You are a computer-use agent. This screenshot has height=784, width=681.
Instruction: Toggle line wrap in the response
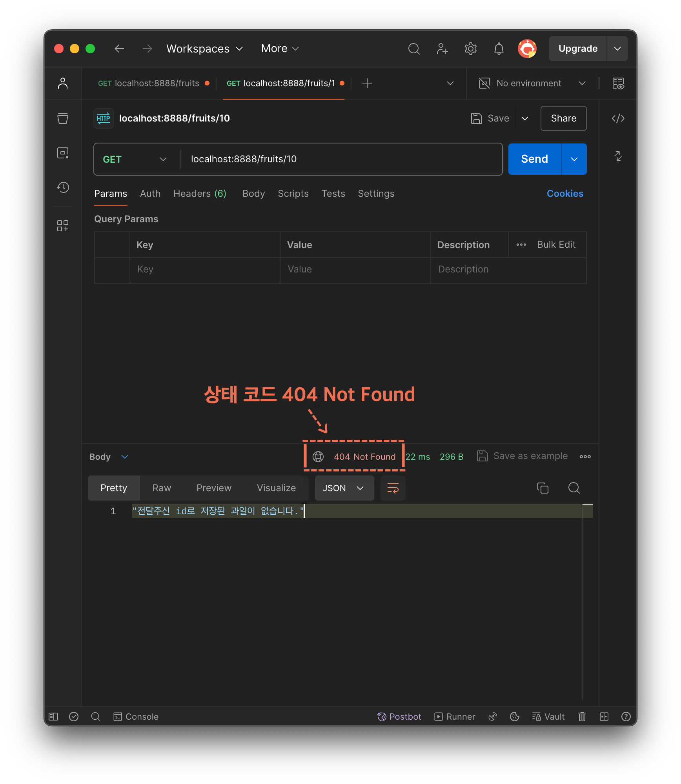tap(393, 488)
